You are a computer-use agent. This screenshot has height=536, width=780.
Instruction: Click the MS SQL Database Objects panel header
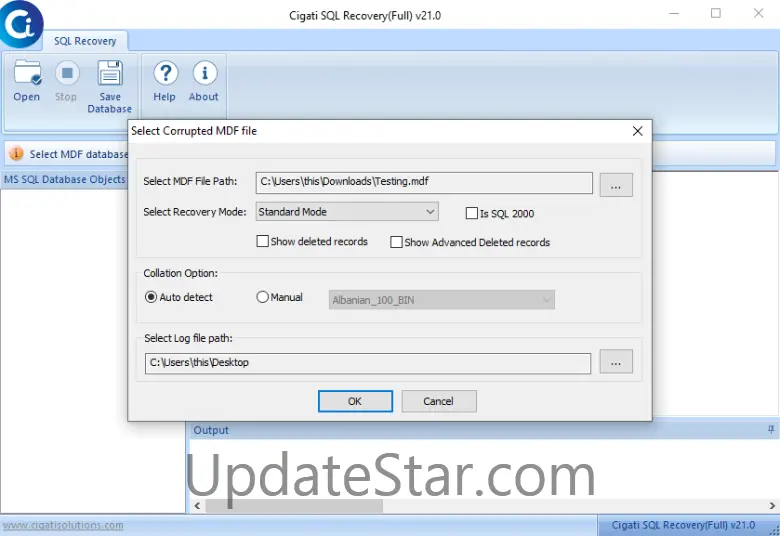(65, 179)
